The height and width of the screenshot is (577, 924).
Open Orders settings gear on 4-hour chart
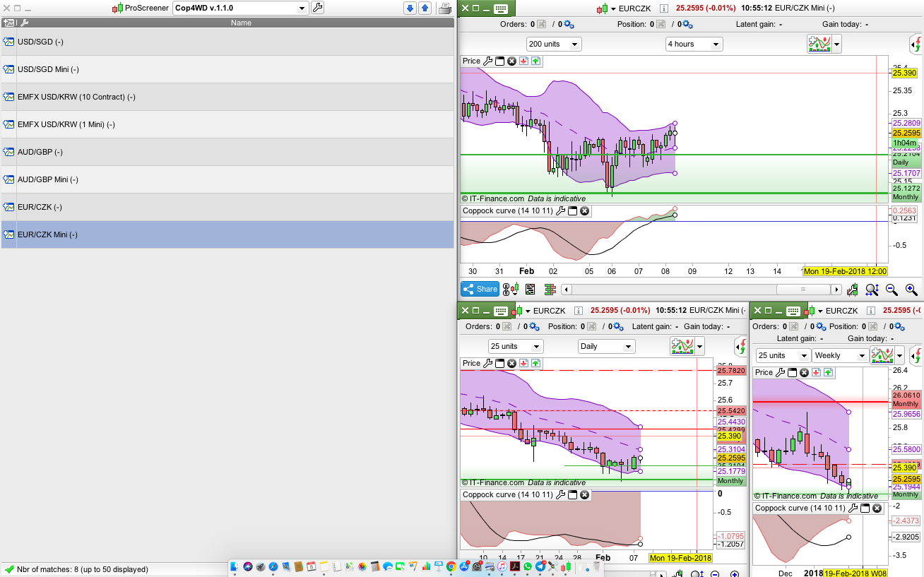[x=569, y=25]
